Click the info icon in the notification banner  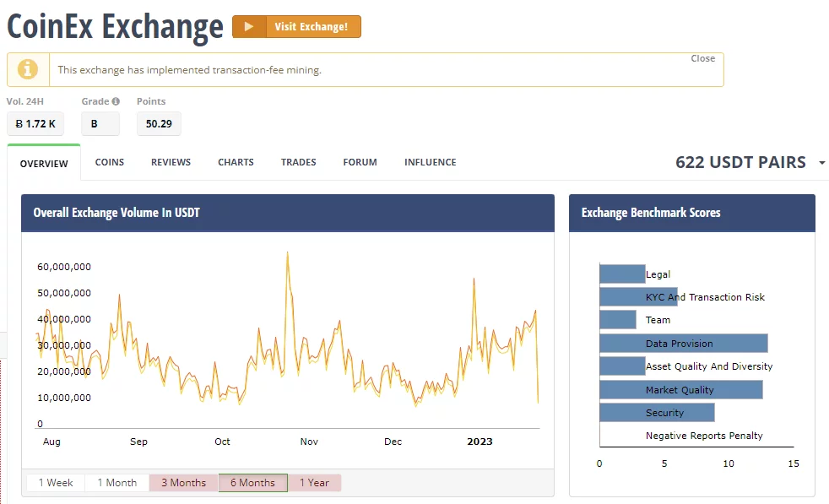[28, 69]
